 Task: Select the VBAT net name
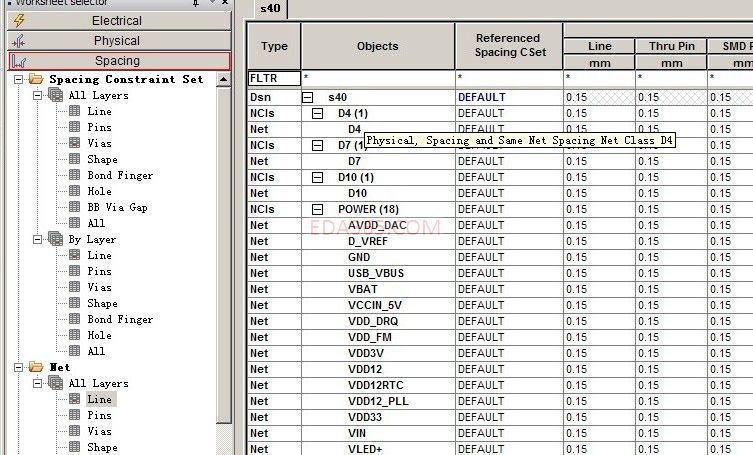(363, 289)
